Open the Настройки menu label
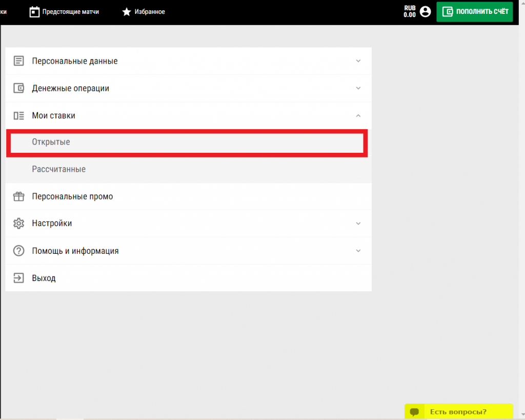Screen dimensions: 525x420 click(52, 224)
